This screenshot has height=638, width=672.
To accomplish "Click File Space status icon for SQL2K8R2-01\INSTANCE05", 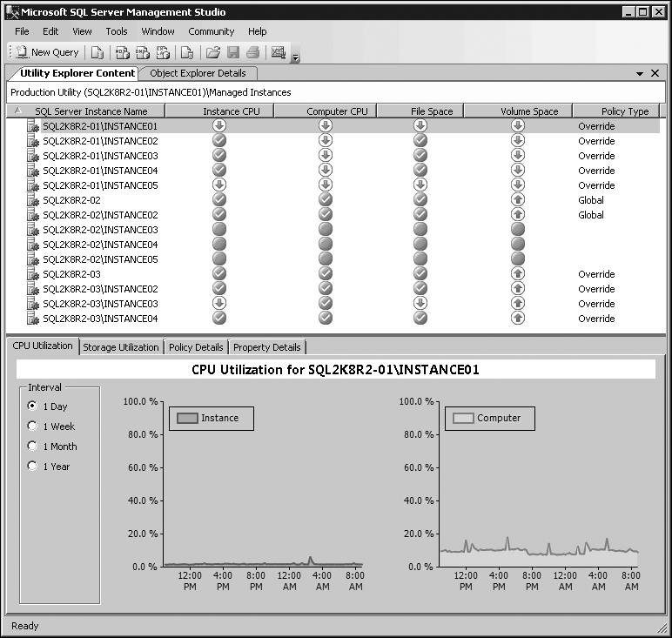I will click(420, 185).
